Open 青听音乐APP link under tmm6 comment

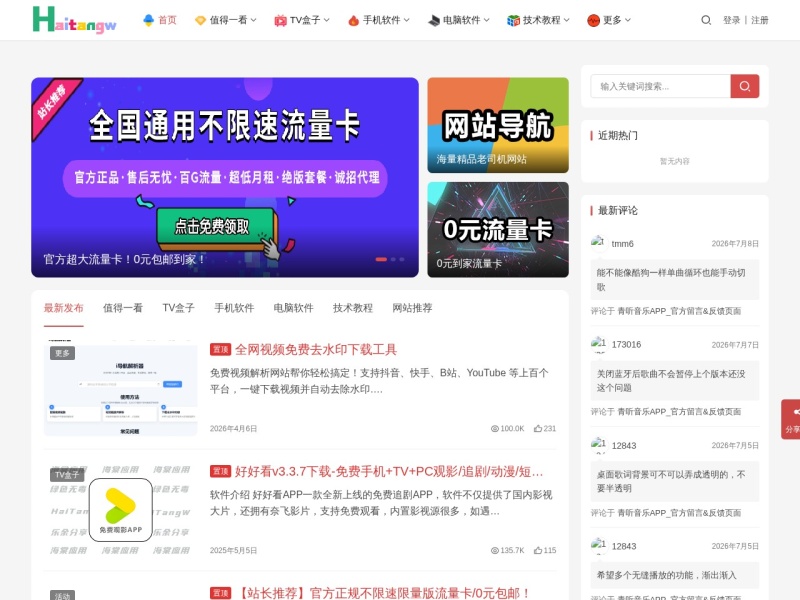pos(679,311)
